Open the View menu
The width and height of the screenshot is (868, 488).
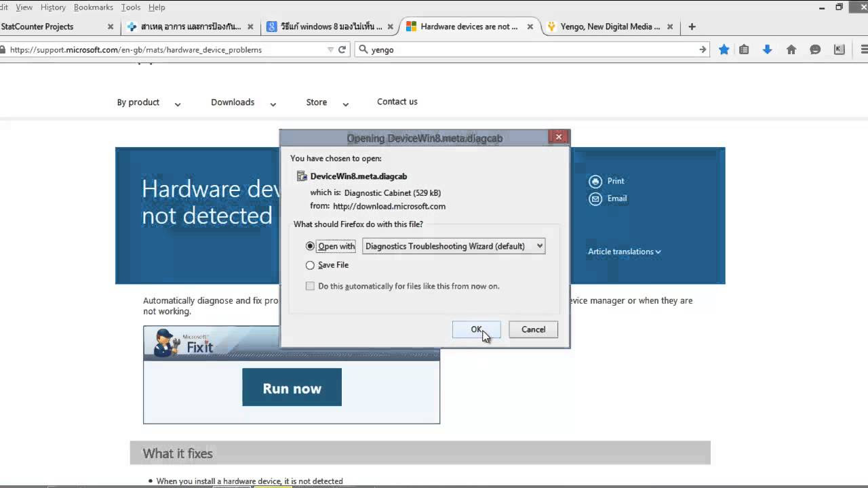24,7
